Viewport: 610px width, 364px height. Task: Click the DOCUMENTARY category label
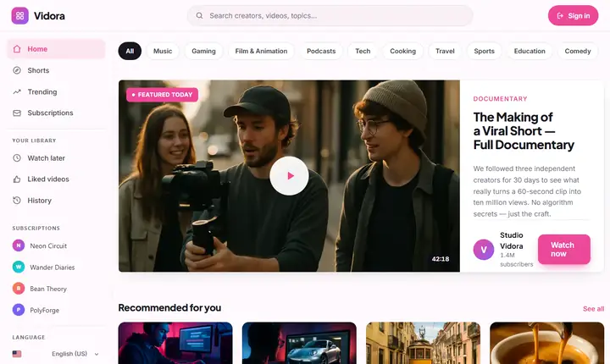pos(501,99)
